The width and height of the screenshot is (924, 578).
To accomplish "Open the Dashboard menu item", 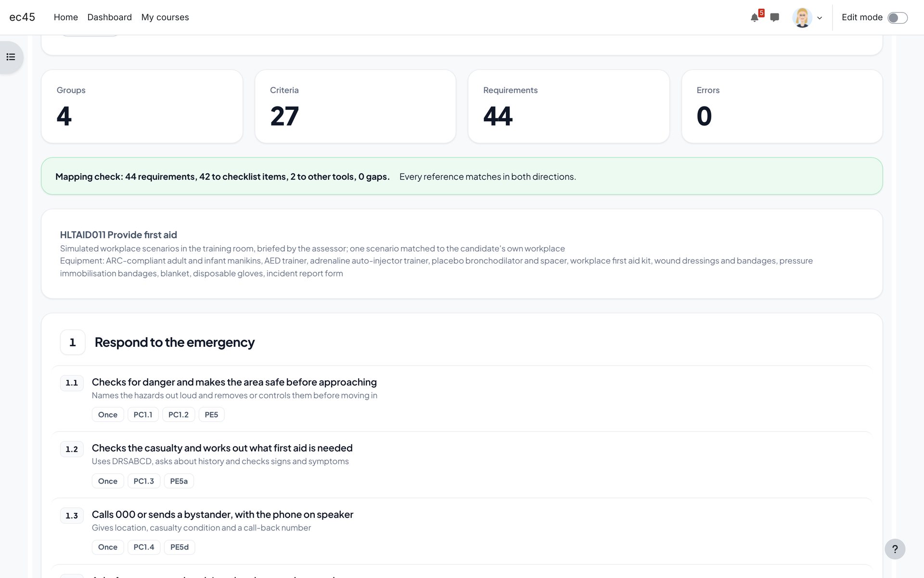I will pyautogui.click(x=110, y=17).
